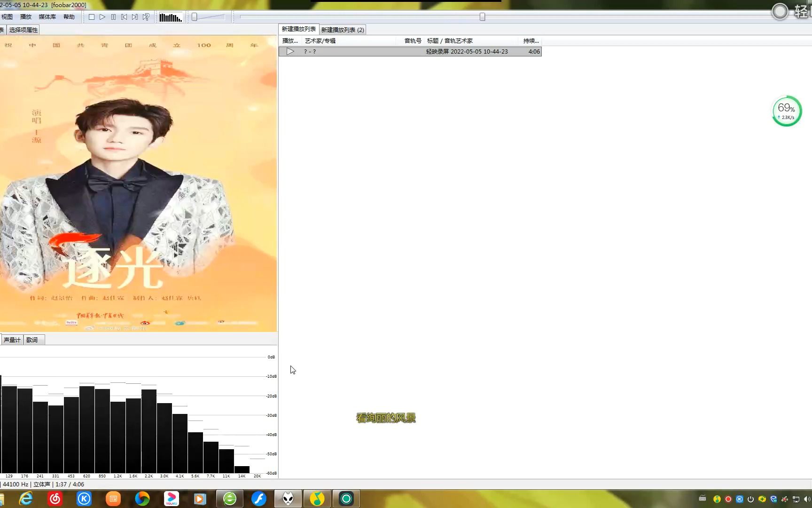Open the green 360 browser taskbar icon

(x=230, y=499)
